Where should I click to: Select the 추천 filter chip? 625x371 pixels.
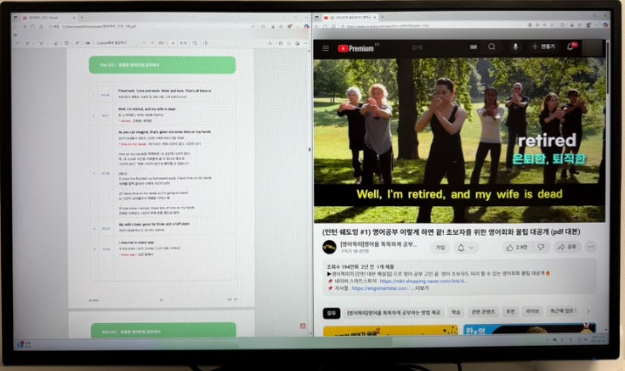click(511, 311)
